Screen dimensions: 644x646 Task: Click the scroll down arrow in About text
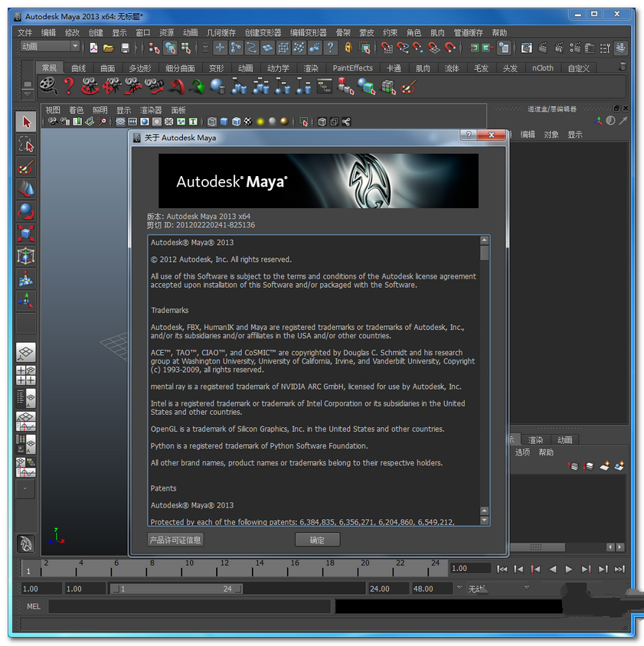485,520
